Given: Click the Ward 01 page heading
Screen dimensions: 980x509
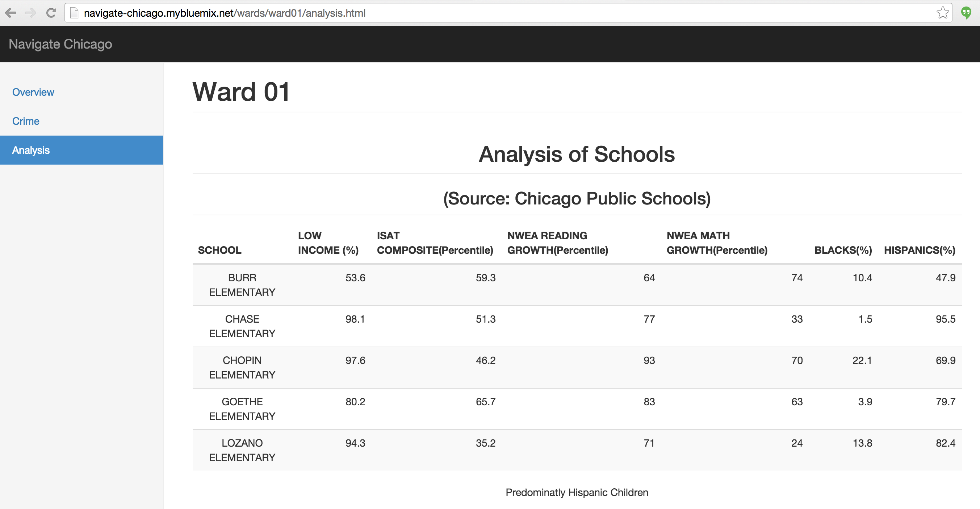Looking at the screenshot, I should click(241, 92).
